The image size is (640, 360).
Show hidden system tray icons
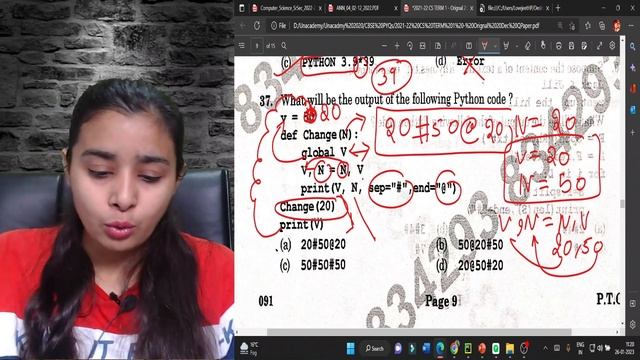(x=545, y=348)
